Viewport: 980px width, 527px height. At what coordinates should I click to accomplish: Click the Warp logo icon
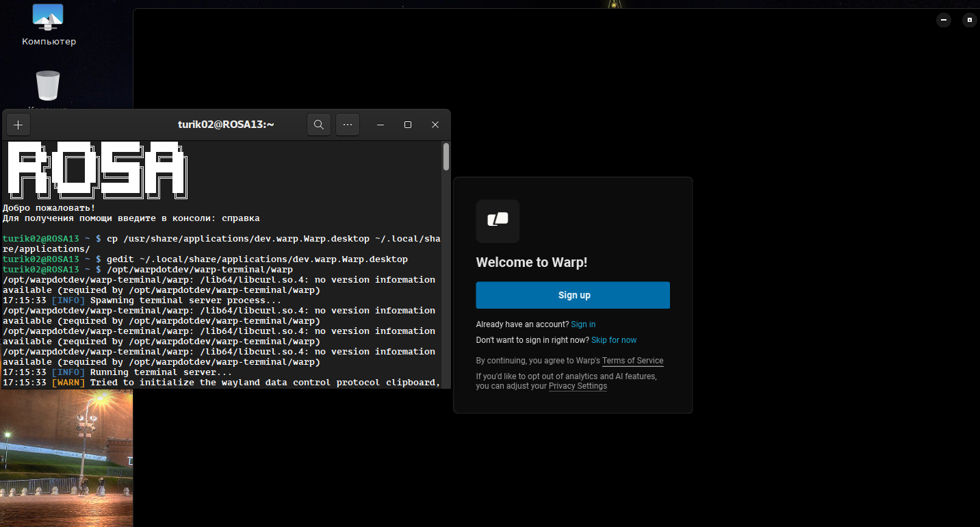click(498, 220)
